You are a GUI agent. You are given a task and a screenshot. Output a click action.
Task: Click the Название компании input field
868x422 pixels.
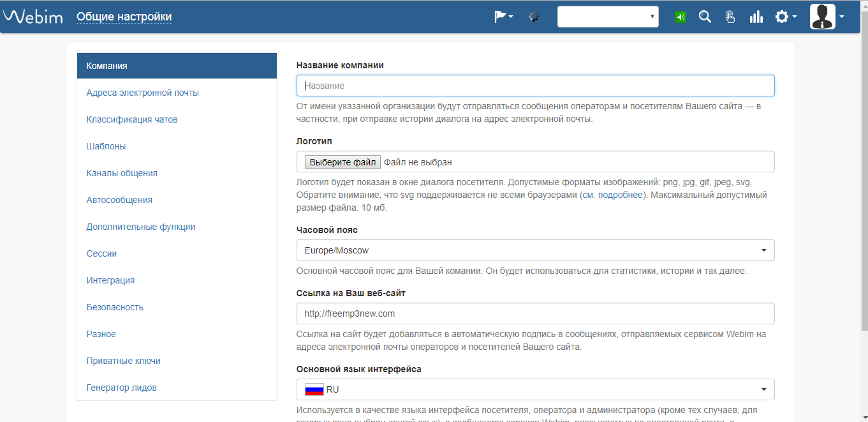pyautogui.click(x=535, y=85)
